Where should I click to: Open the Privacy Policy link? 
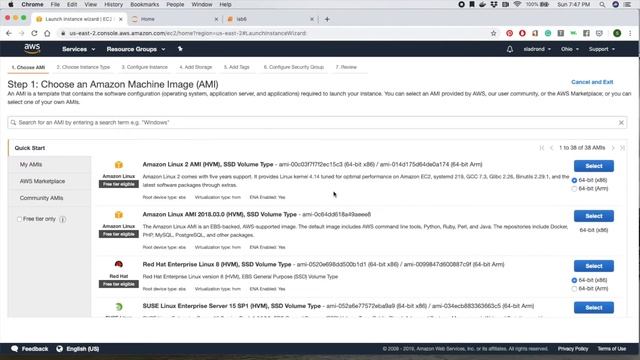pos(573,349)
